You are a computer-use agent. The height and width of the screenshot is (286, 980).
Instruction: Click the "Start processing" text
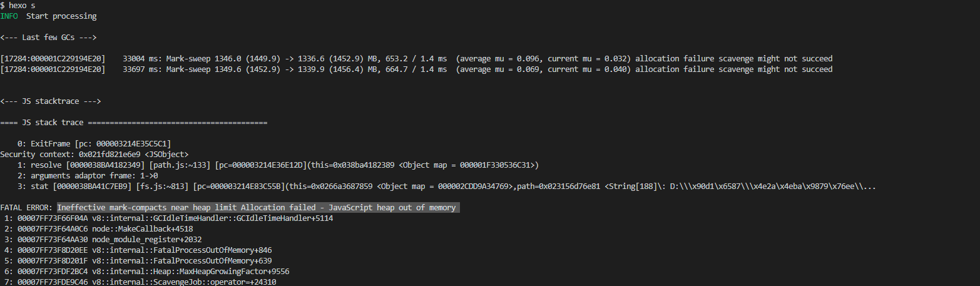coord(61,16)
